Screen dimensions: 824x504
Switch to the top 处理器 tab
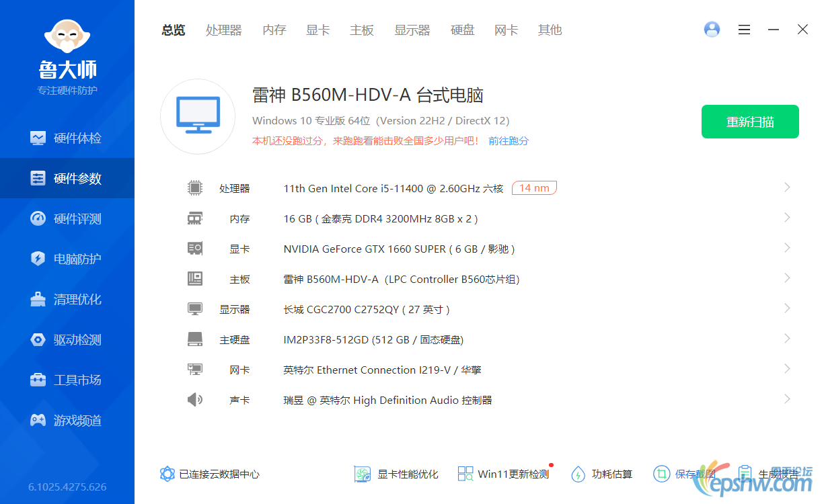tap(224, 30)
